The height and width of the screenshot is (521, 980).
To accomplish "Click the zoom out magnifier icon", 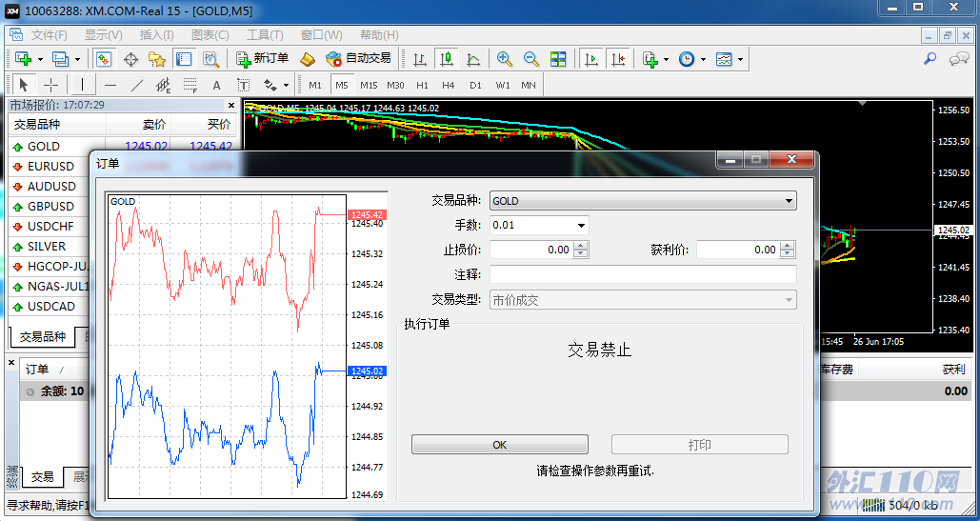I will [x=531, y=59].
